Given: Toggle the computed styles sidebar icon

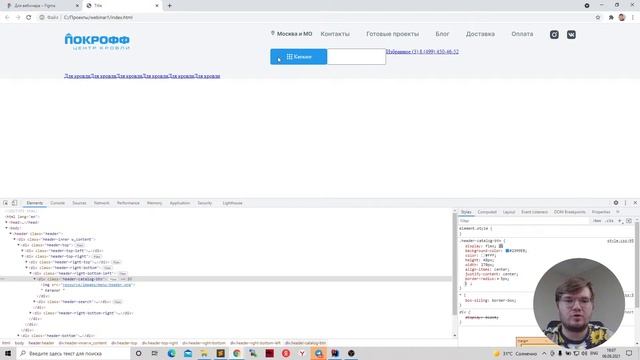Looking at the screenshot, I should (629, 221).
